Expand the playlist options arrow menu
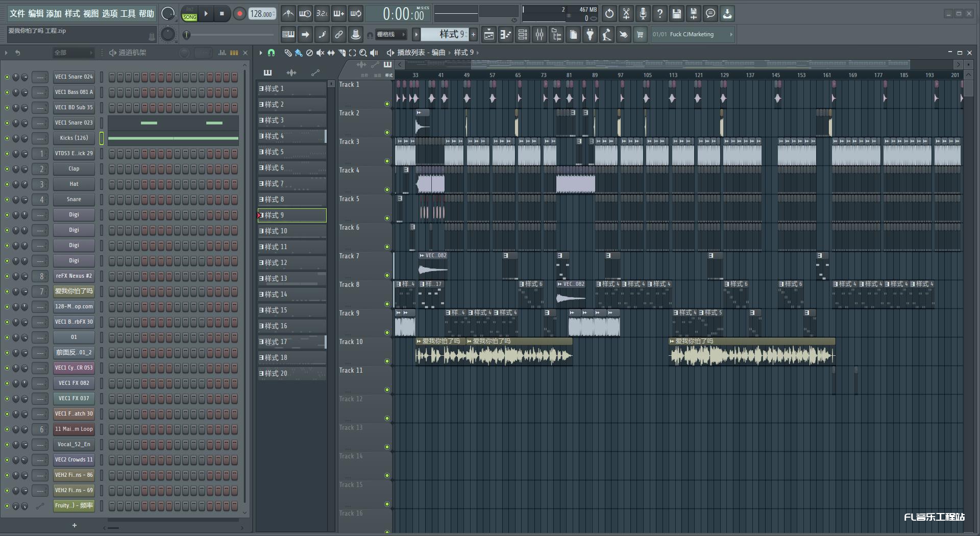The image size is (980, 536). click(x=261, y=53)
